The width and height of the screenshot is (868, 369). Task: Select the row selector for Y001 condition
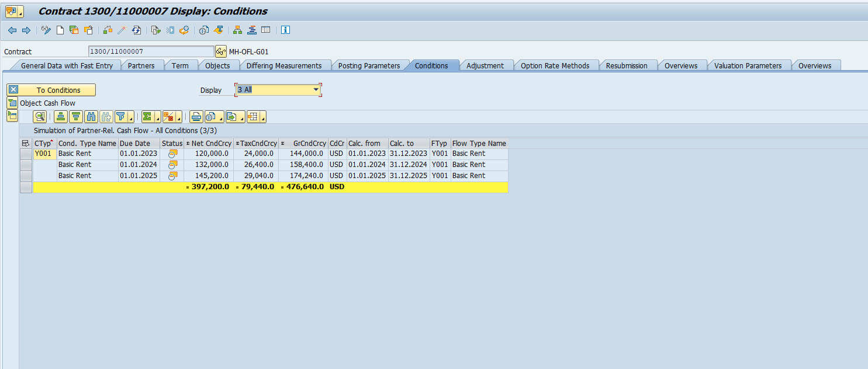pyautogui.click(x=26, y=154)
